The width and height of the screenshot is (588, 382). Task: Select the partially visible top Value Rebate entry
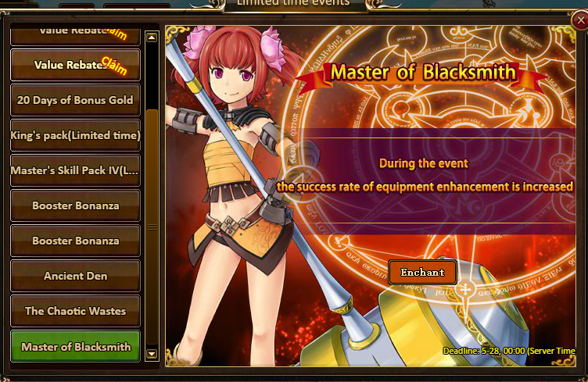click(x=75, y=36)
